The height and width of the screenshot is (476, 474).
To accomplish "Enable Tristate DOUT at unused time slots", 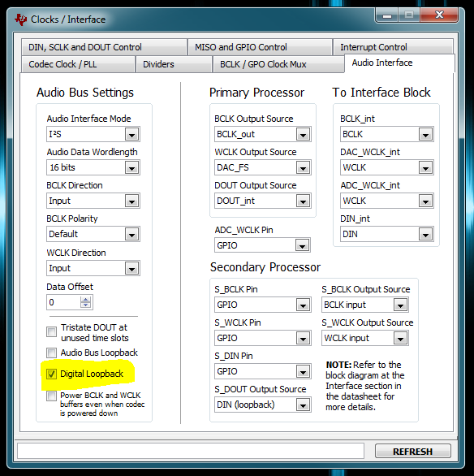I will 51,331.
